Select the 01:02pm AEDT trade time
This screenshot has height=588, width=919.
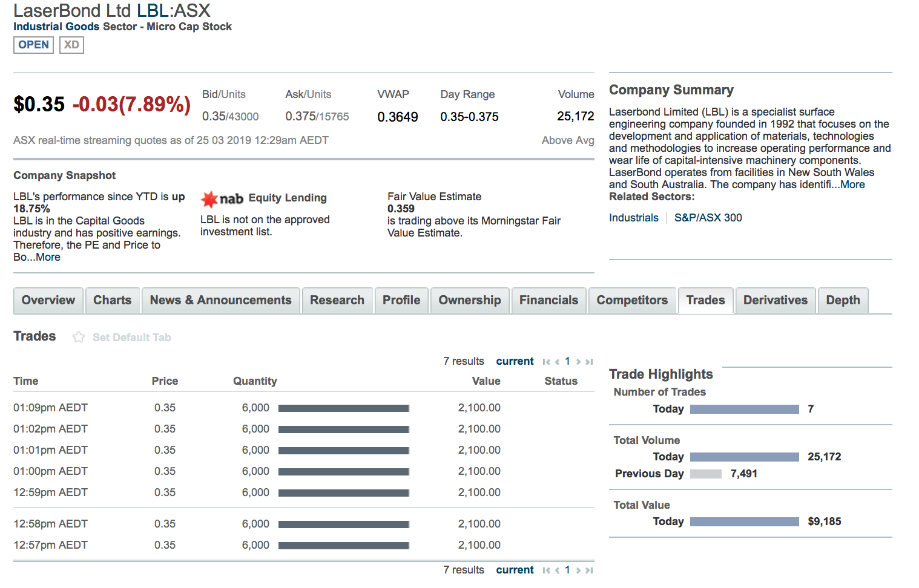click(51, 429)
